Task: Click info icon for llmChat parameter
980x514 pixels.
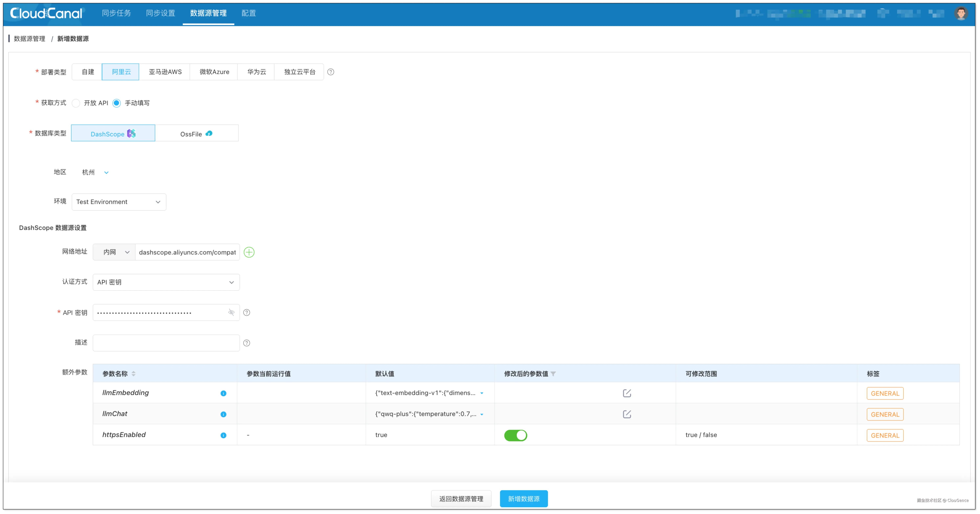Action: [223, 414]
